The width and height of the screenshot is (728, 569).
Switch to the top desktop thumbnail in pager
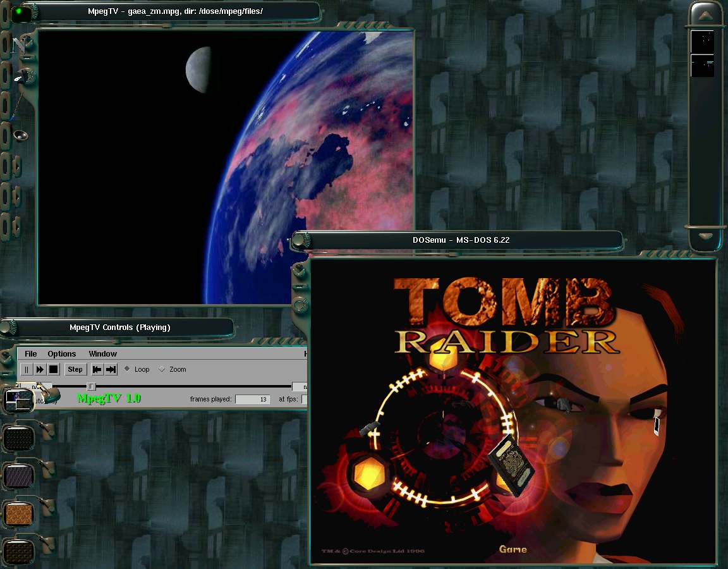coord(703,42)
